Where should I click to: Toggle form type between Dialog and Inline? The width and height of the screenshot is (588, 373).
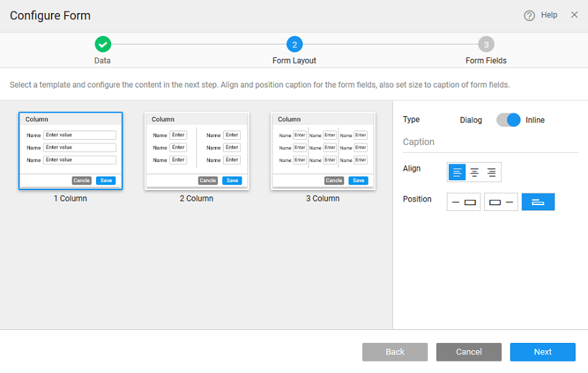508,120
